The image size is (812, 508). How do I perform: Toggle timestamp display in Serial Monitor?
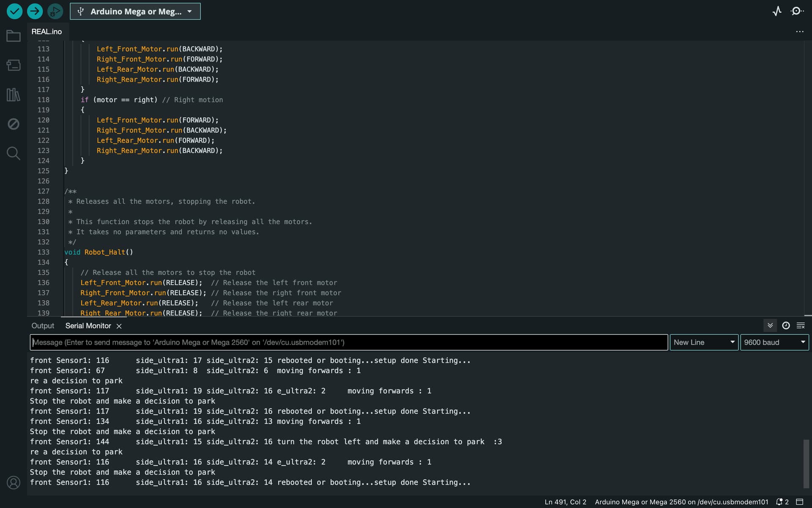[x=786, y=326]
